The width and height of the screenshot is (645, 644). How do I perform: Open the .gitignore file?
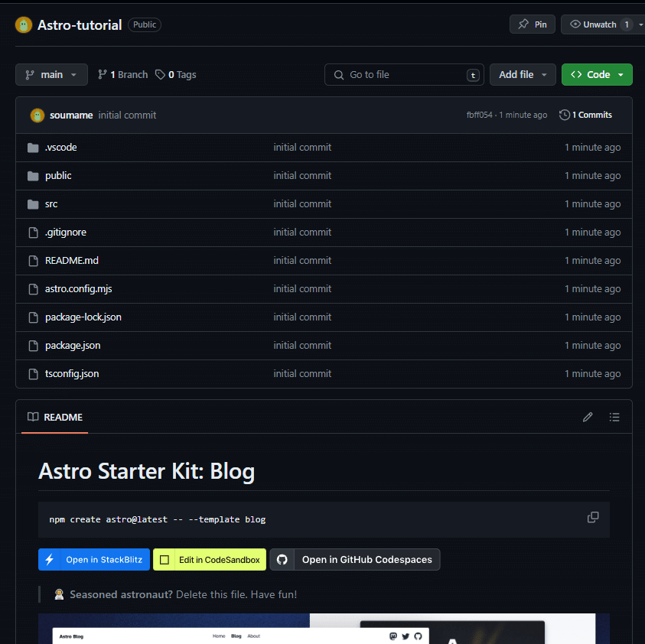click(66, 233)
